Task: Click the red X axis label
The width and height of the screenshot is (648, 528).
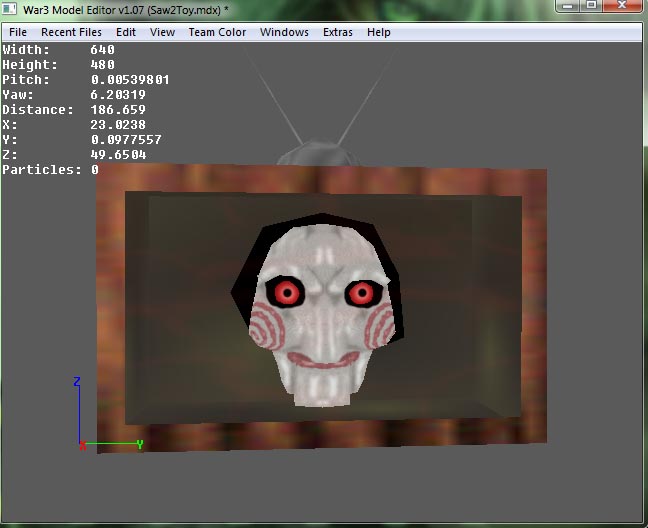Action: click(83, 446)
